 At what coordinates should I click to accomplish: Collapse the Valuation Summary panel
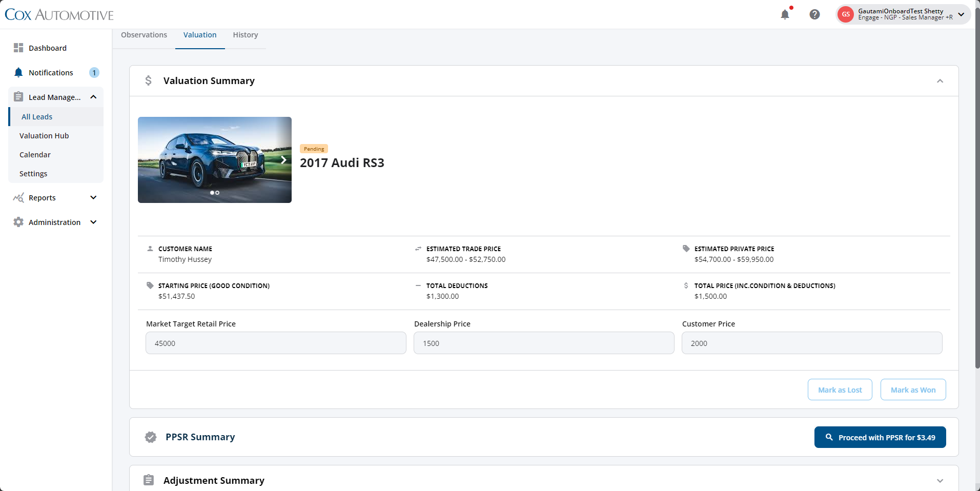(940, 81)
